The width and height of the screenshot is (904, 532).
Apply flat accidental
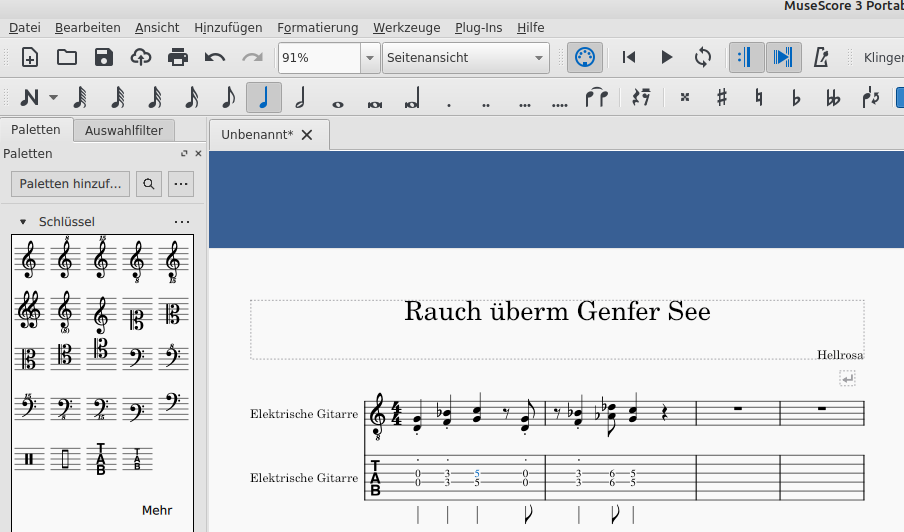click(796, 97)
